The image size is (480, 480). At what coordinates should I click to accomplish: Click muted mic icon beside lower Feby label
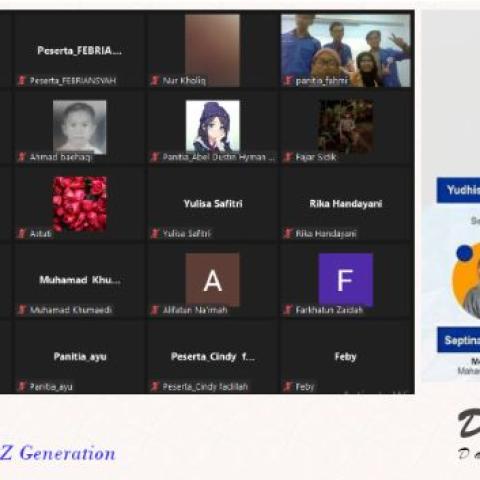coord(288,386)
